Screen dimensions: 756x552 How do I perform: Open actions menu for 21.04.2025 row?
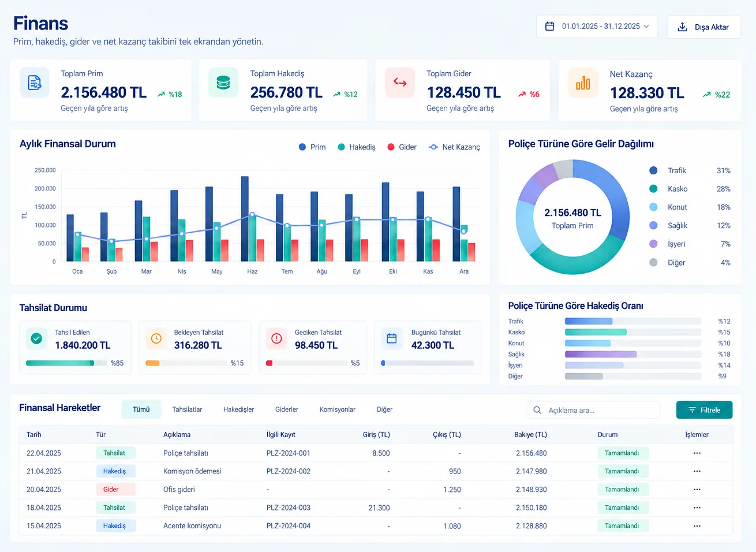pos(697,471)
